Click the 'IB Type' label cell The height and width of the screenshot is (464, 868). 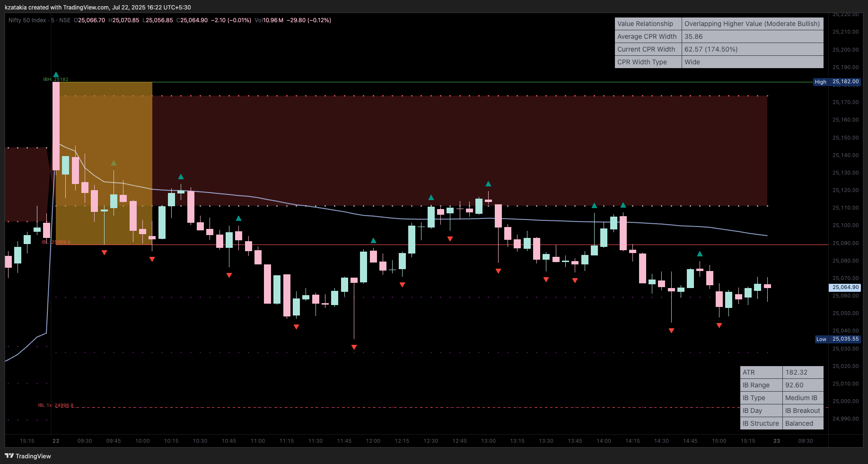761,398
